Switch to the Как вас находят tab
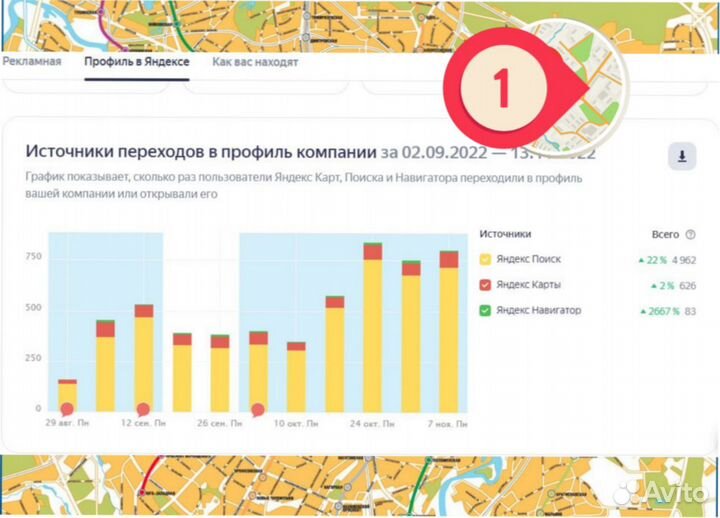Screen dimensions: 720x518 [x=255, y=62]
